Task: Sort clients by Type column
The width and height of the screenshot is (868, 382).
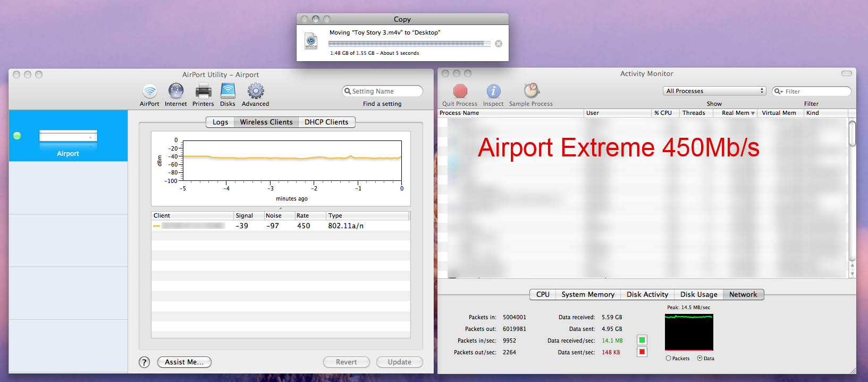Action: point(367,215)
